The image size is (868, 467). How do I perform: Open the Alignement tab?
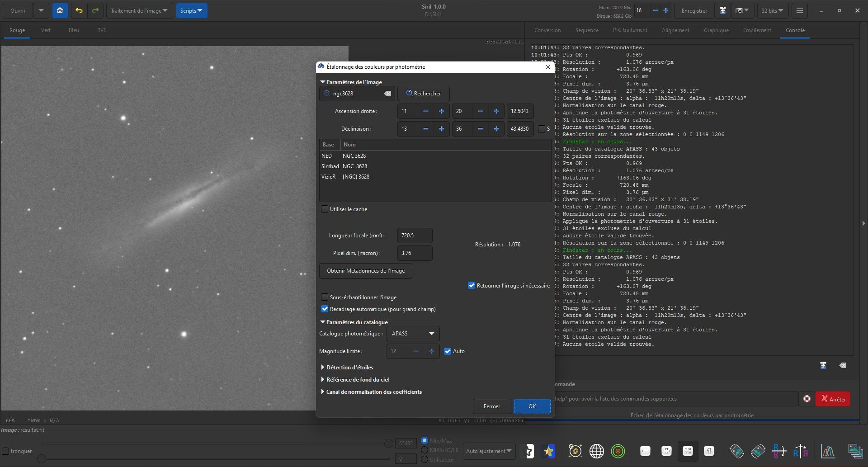click(675, 30)
